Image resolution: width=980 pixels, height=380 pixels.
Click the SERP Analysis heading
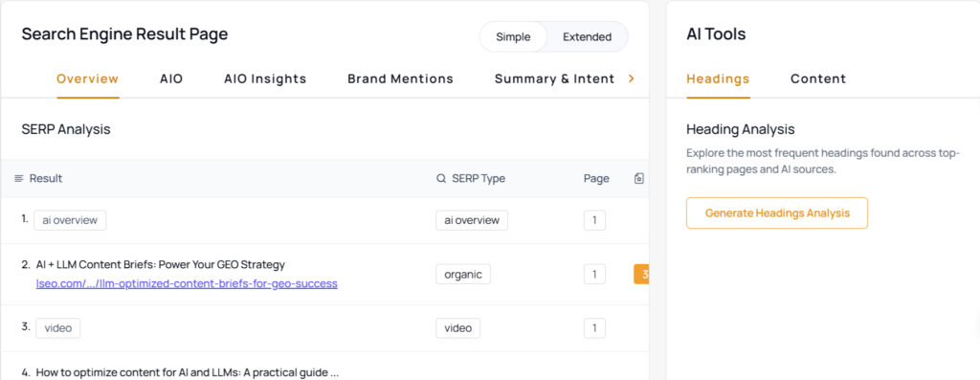tap(66, 129)
